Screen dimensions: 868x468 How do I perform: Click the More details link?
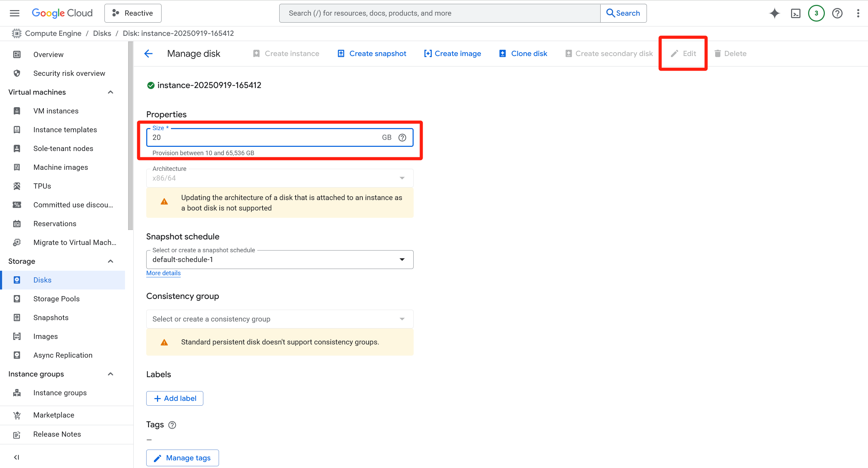163,273
